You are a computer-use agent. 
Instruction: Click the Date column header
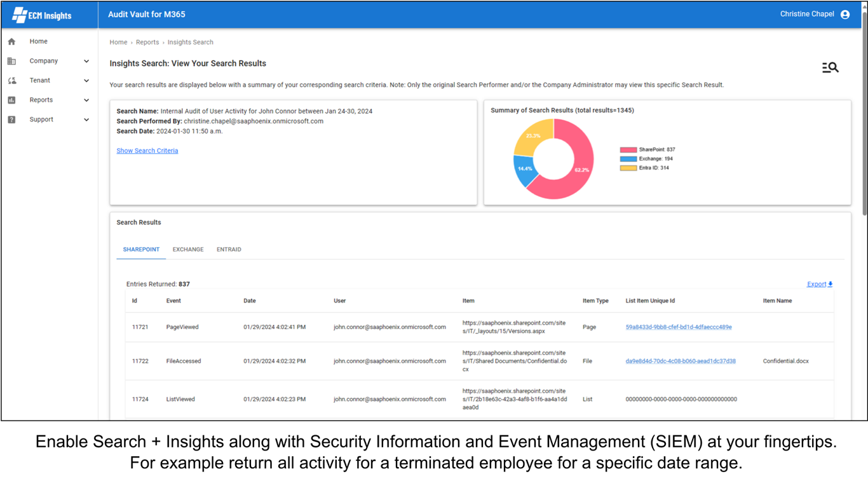tap(250, 301)
